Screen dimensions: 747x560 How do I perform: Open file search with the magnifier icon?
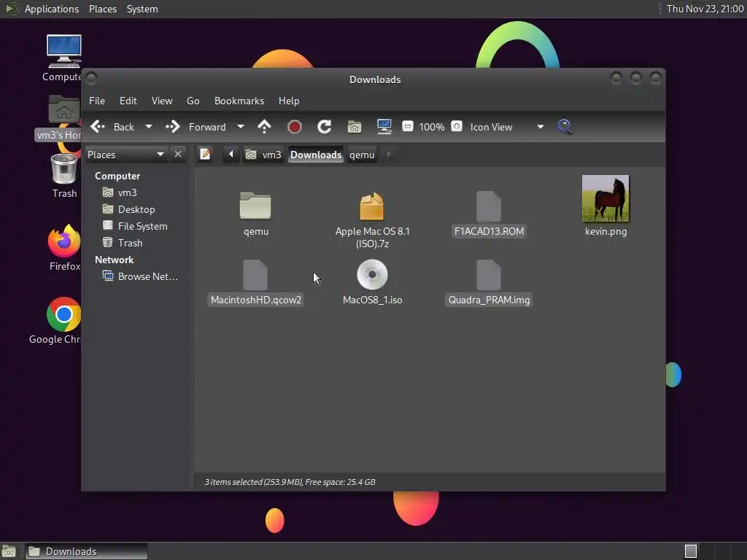[x=565, y=127]
